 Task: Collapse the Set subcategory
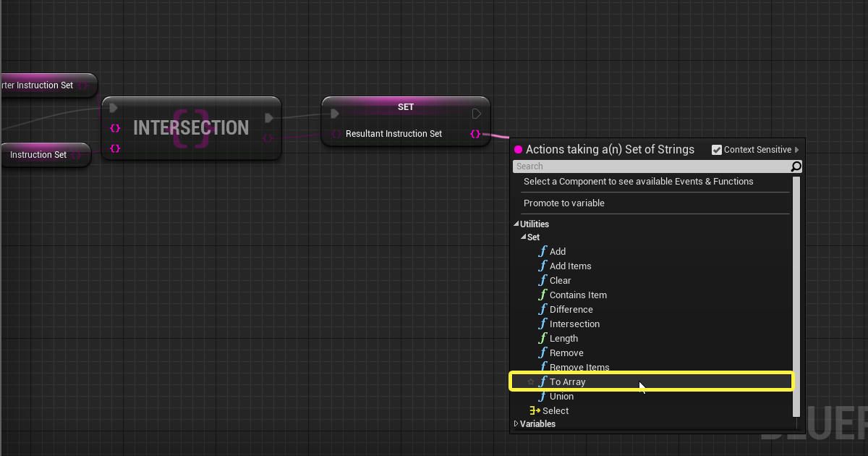(x=524, y=237)
